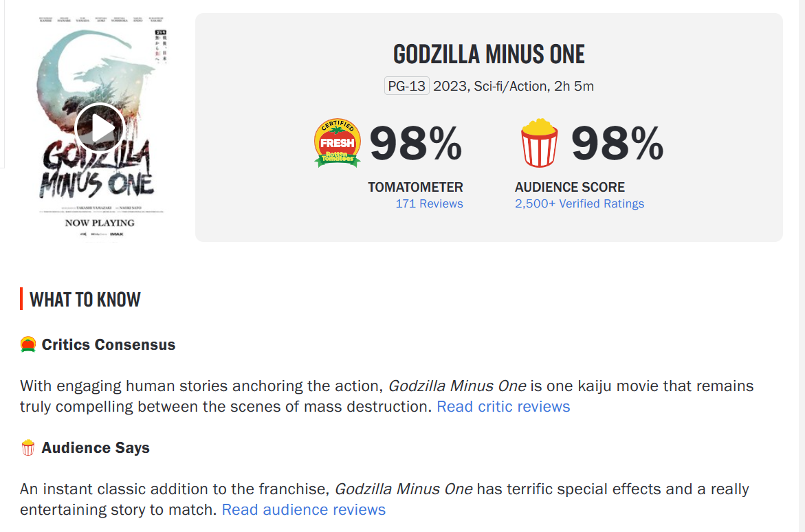This screenshot has height=532, width=805.
Task: Click the small tomato icon beside Critics Consensus
Action: coord(28,344)
